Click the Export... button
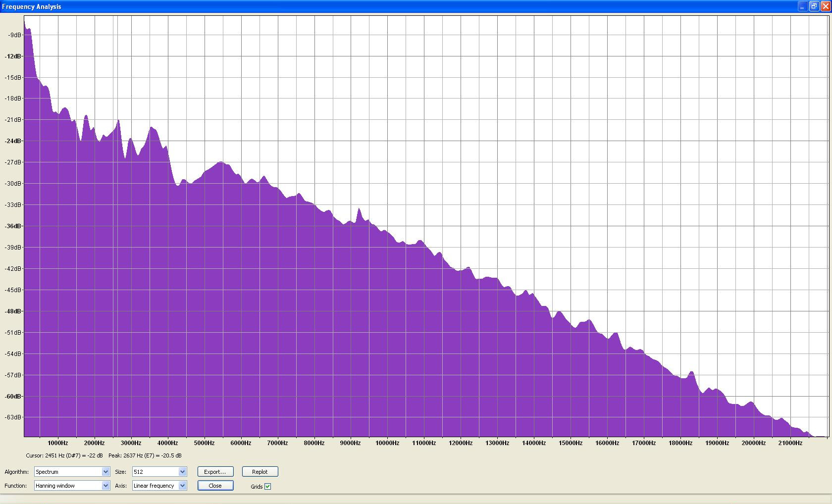Screen dimensions: 832x504 pyautogui.click(x=215, y=472)
